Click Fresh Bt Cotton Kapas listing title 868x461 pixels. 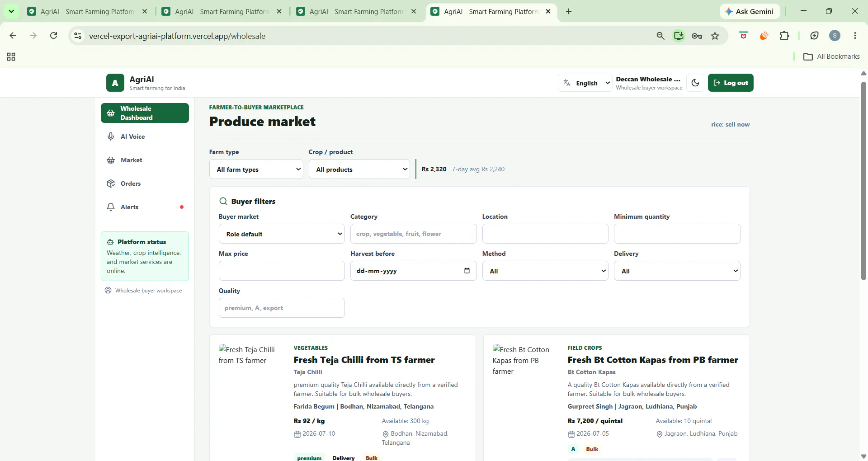pyautogui.click(x=653, y=360)
